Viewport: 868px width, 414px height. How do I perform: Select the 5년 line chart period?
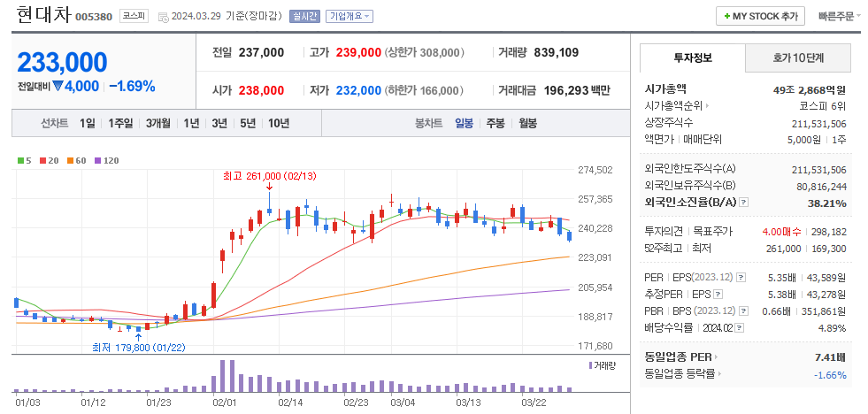248,124
